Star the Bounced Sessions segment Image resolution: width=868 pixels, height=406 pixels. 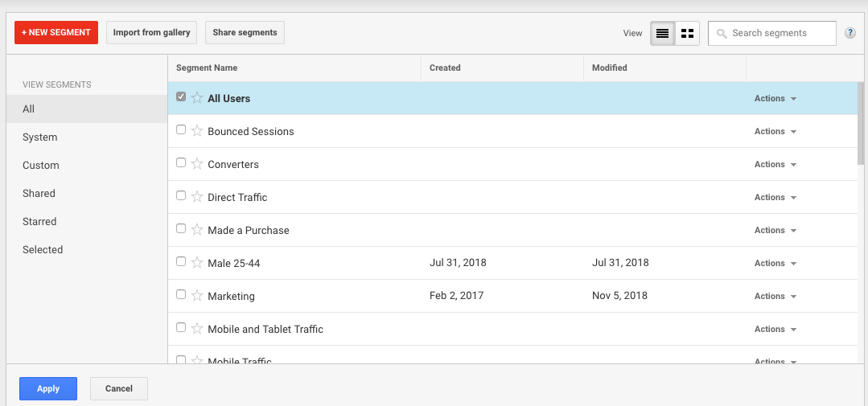(197, 131)
